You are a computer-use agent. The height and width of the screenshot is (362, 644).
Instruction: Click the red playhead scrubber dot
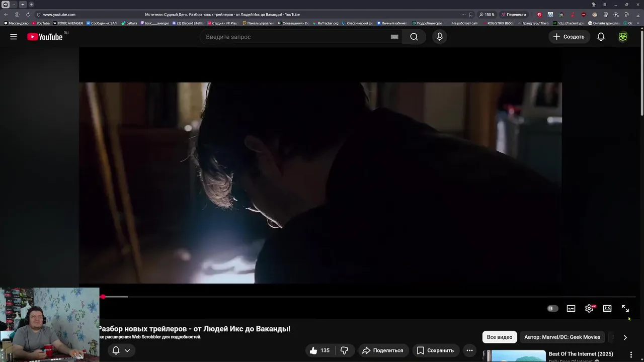click(103, 297)
